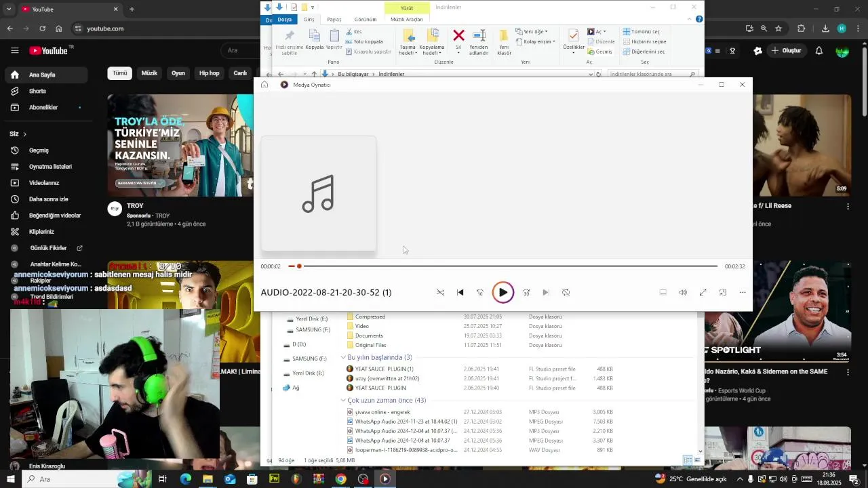Open the media player volume control
The image size is (868, 488).
[683, 292]
